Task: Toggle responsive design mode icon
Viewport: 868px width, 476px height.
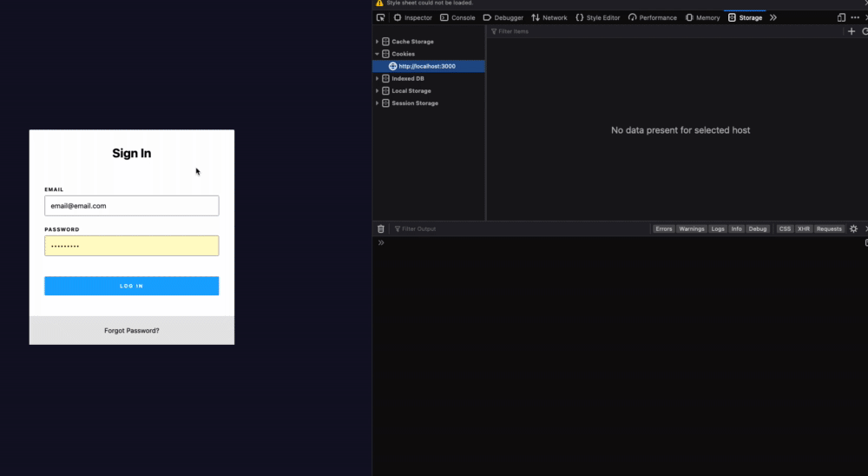Action: pos(841,17)
